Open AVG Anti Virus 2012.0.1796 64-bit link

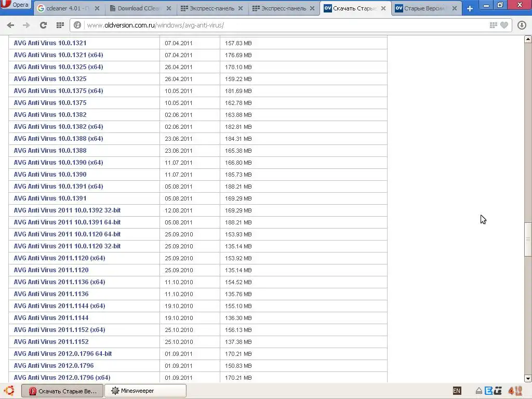[63, 353]
